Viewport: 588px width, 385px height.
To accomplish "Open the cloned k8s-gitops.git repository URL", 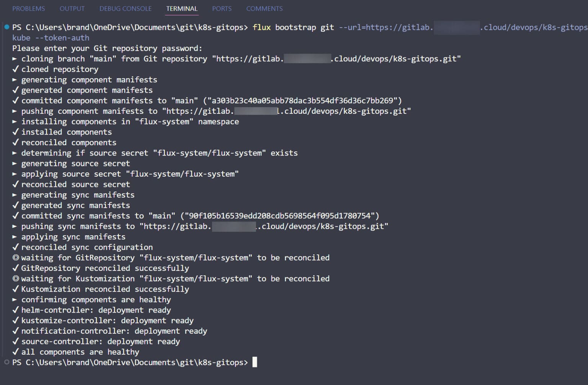I will [337, 59].
